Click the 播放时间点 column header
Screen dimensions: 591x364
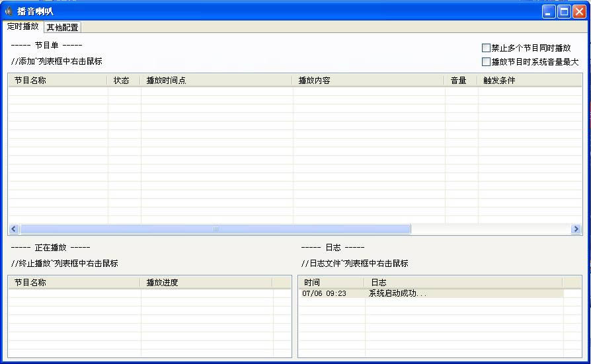[217, 80]
